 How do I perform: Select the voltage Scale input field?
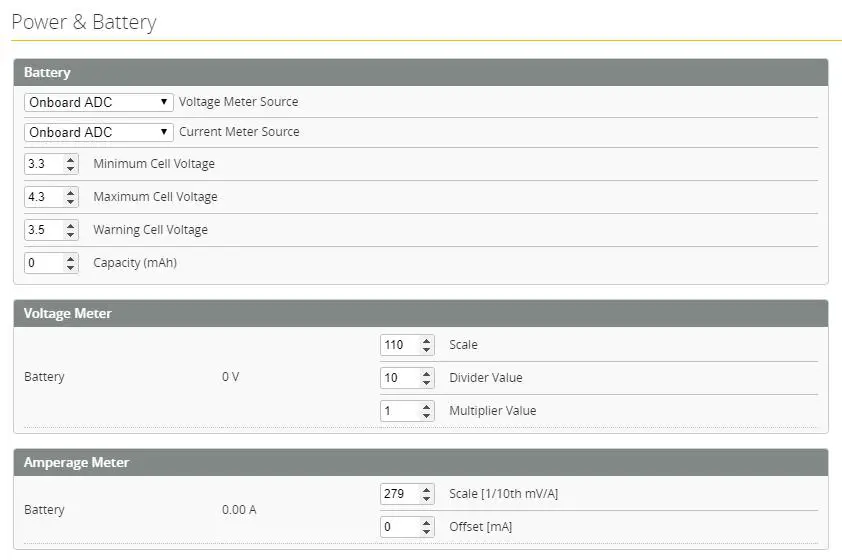(399, 345)
